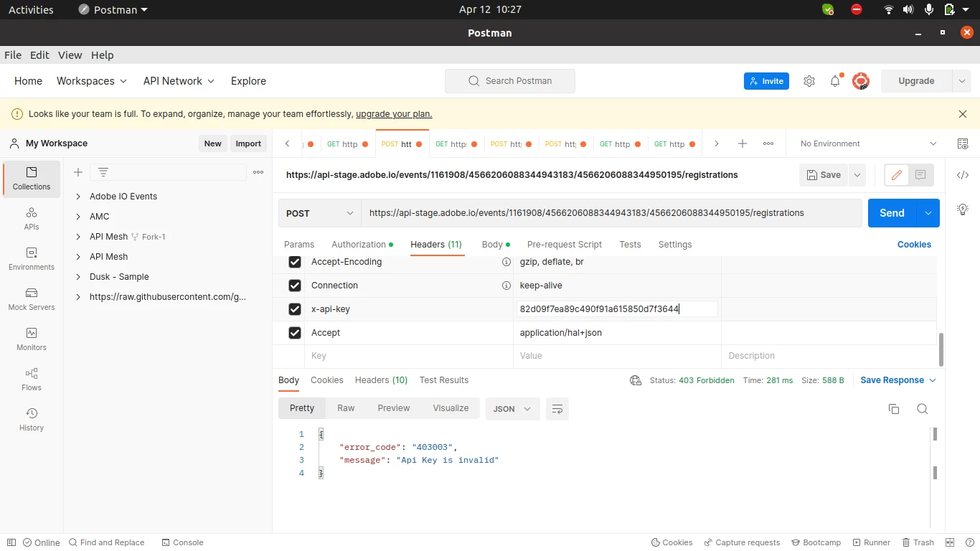This screenshot has width=980, height=551.
Task: Dismiss the team is full banner
Action: (963, 114)
